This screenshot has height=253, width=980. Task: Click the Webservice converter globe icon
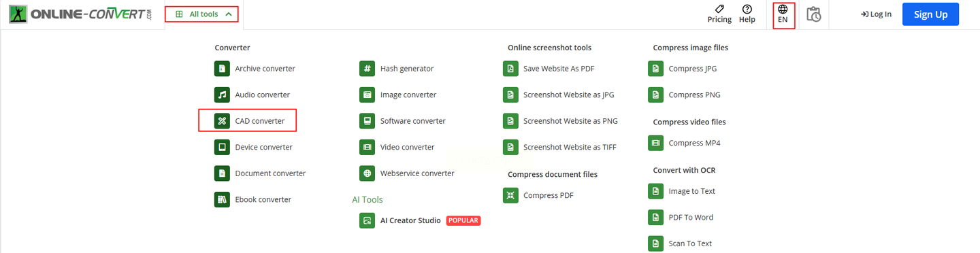tap(367, 173)
